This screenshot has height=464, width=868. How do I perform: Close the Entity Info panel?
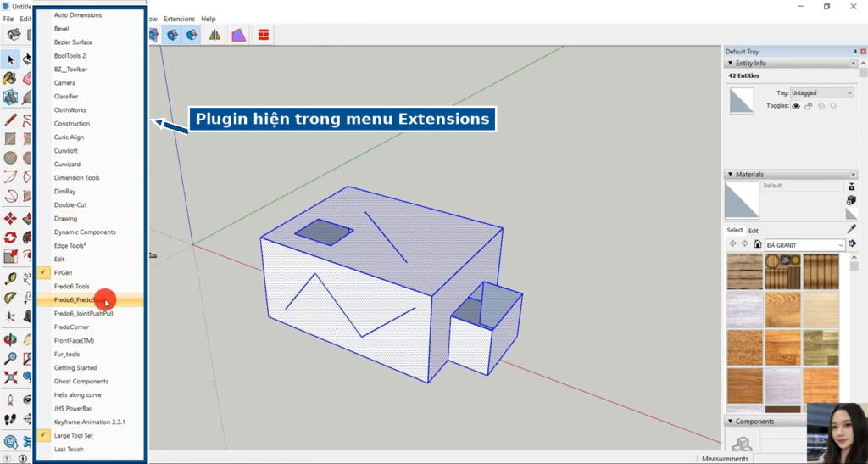coord(853,64)
